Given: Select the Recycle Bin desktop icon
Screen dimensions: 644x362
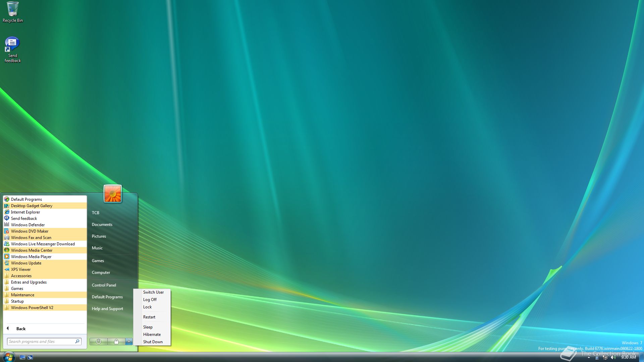Looking at the screenshot, I should click(x=13, y=12).
